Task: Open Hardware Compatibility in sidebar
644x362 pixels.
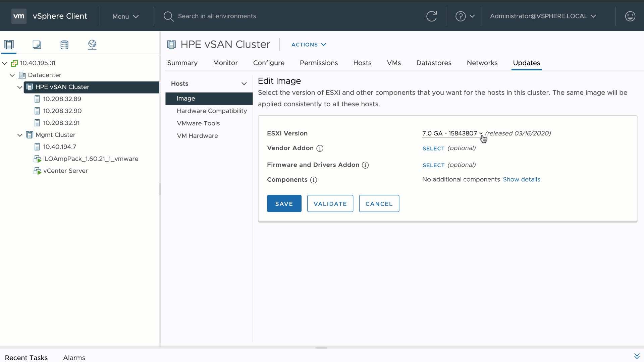Action: click(212, 111)
